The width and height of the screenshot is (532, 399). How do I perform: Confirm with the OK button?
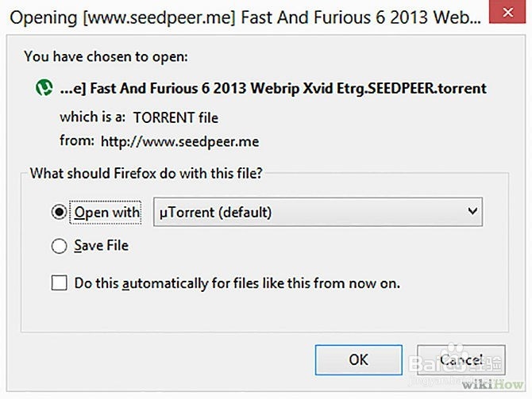tap(358, 359)
